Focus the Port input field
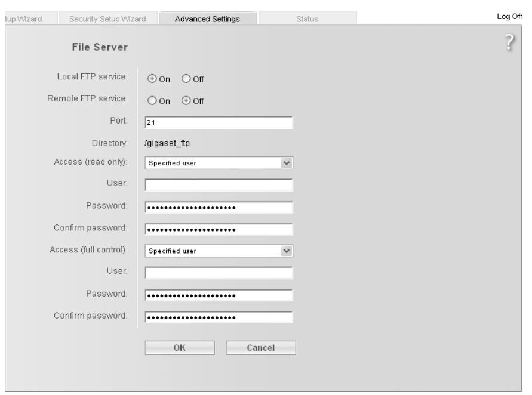This screenshot has width=532, height=395. tap(219, 123)
